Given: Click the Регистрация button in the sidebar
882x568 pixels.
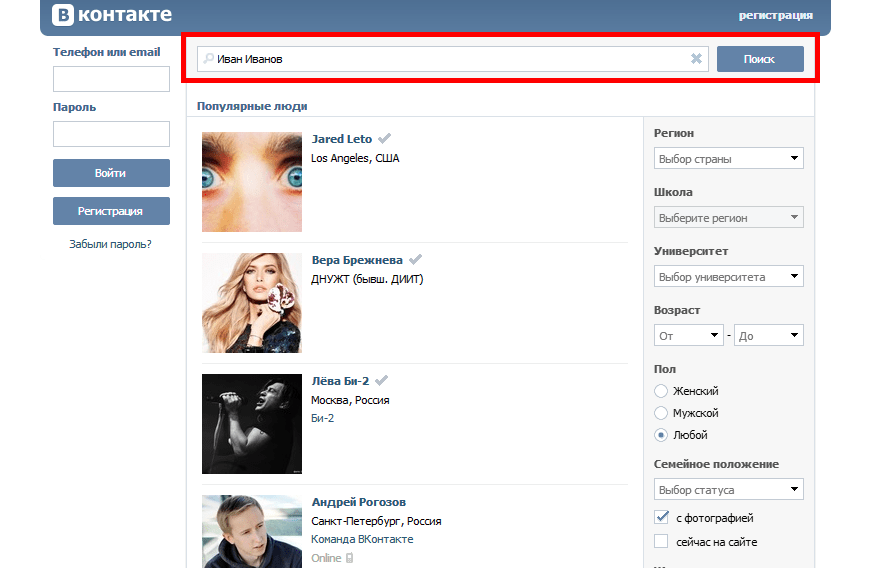Looking at the screenshot, I should click(111, 211).
